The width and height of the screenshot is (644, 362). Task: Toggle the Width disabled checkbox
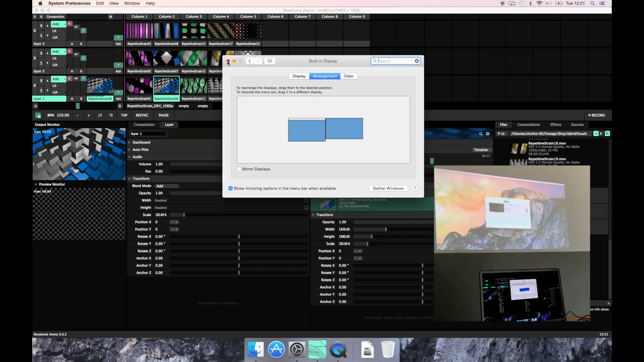coord(306,200)
